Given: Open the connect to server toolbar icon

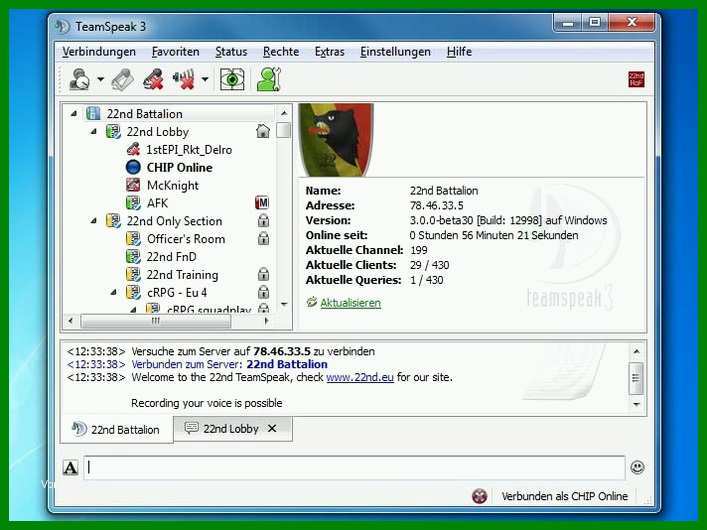Looking at the screenshot, I should (80, 79).
